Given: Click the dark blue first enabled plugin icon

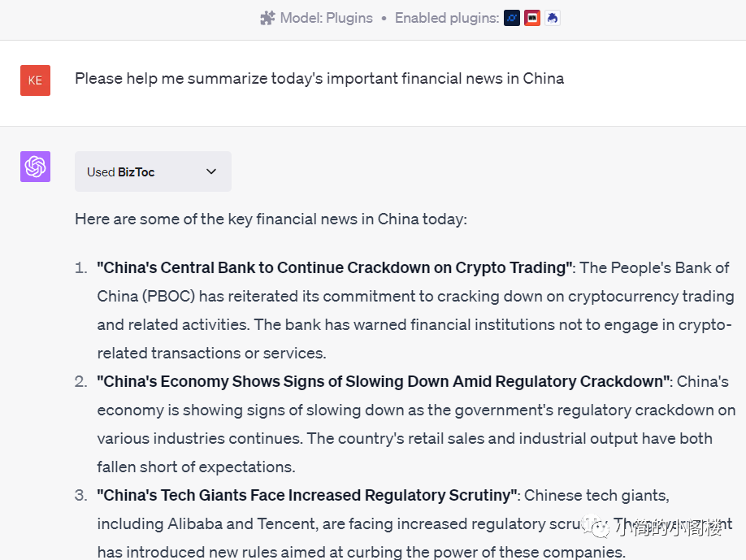Looking at the screenshot, I should (512, 18).
